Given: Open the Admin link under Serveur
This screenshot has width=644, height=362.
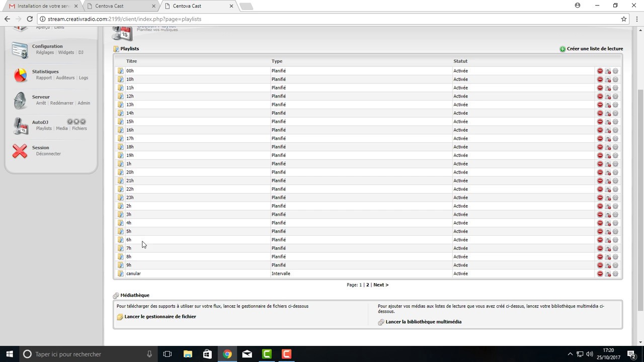Looking at the screenshot, I should [x=84, y=103].
